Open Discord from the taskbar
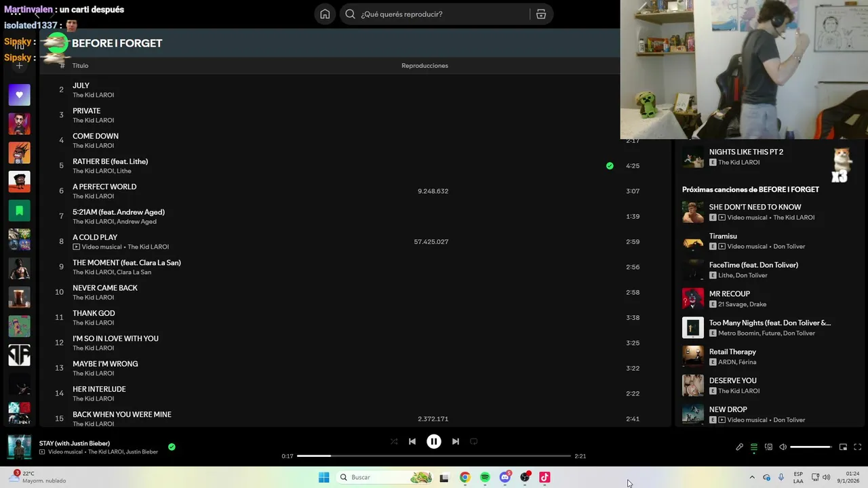868x488 pixels. point(505,477)
